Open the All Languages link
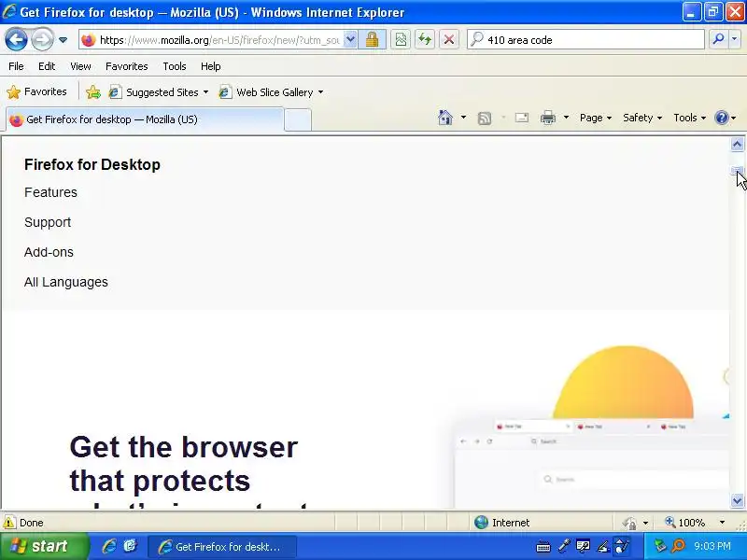This screenshot has width=747, height=560. pyautogui.click(x=66, y=283)
